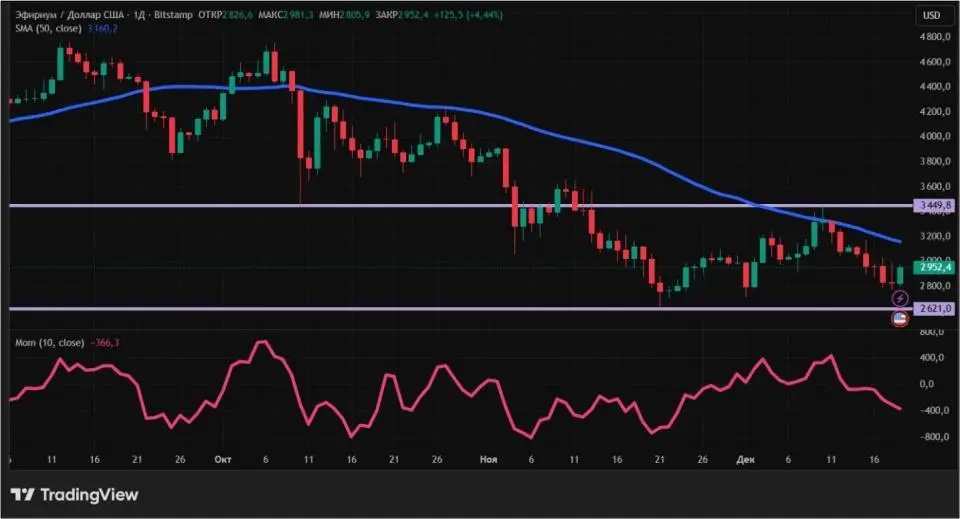Click the Дек label on time axis
The height and width of the screenshot is (519, 960).
(747, 460)
